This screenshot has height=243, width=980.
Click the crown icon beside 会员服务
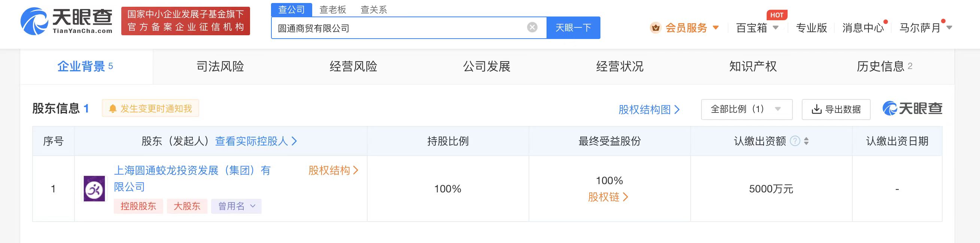(x=655, y=28)
